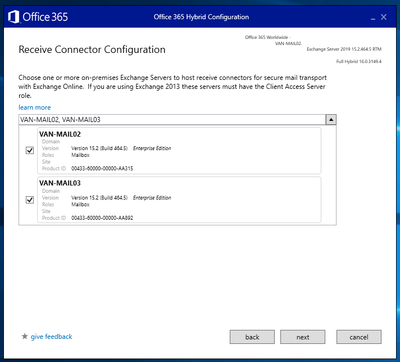Collapse the server list dropdown arrow

pos(331,120)
